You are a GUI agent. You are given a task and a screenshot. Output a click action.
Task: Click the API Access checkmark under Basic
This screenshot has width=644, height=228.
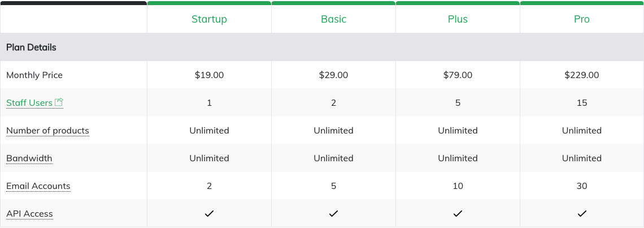tap(333, 214)
